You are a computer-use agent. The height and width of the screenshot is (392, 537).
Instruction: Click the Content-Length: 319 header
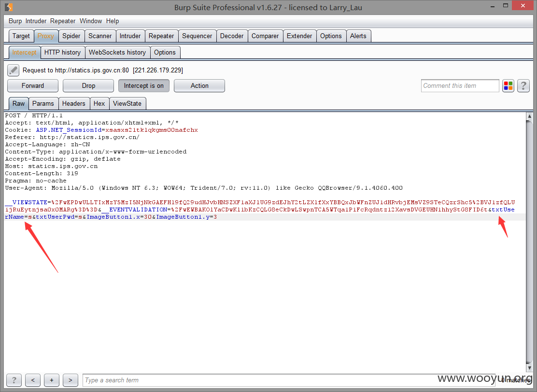tap(42, 173)
